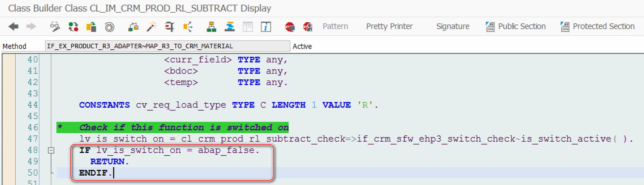This screenshot has width=644, height=185.
Task: Click line number 47 in the gutter
Action: [x=33, y=139]
